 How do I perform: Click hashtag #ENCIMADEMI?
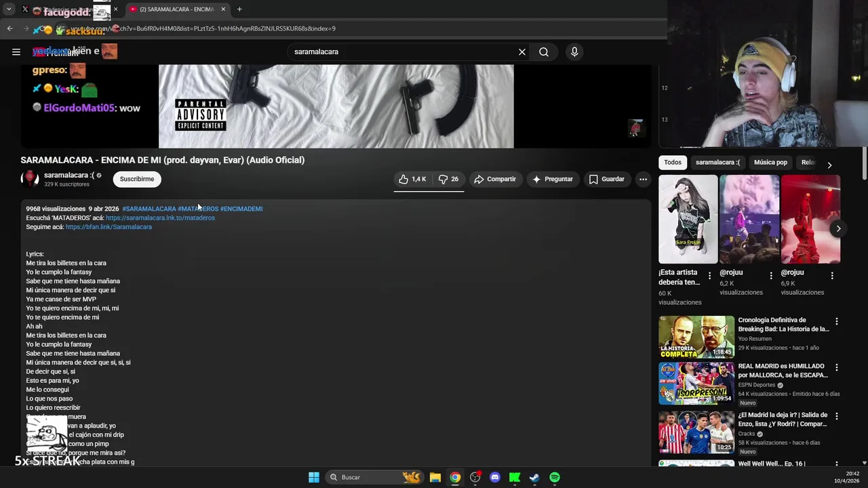(241, 209)
